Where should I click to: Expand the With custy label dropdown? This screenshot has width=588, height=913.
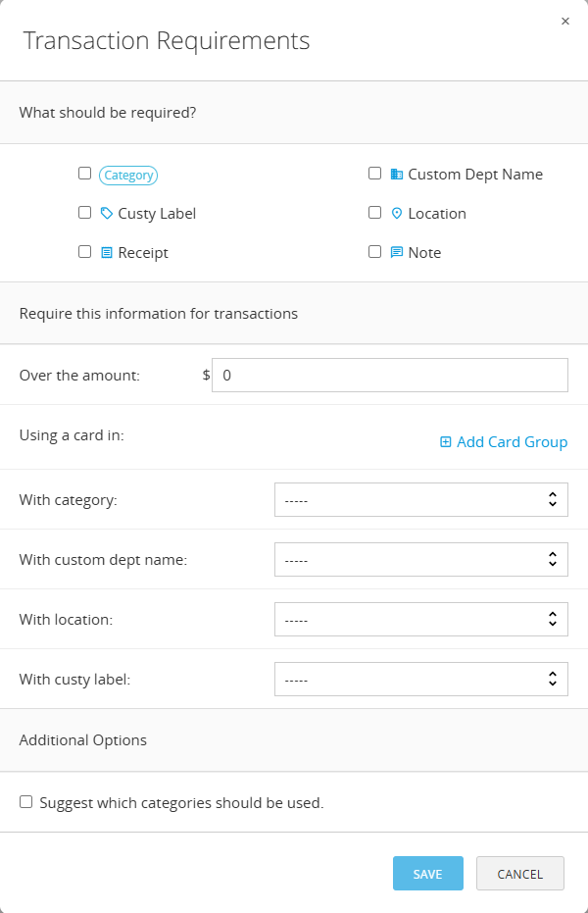pos(420,679)
